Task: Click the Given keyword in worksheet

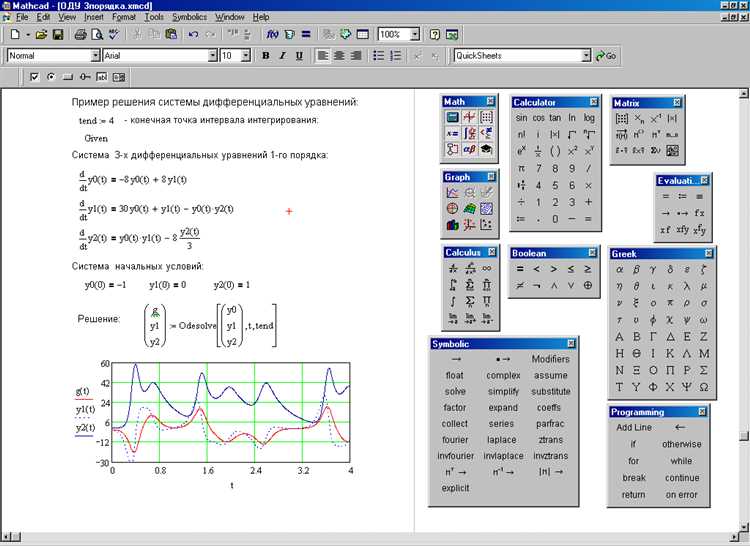Action: [96, 139]
